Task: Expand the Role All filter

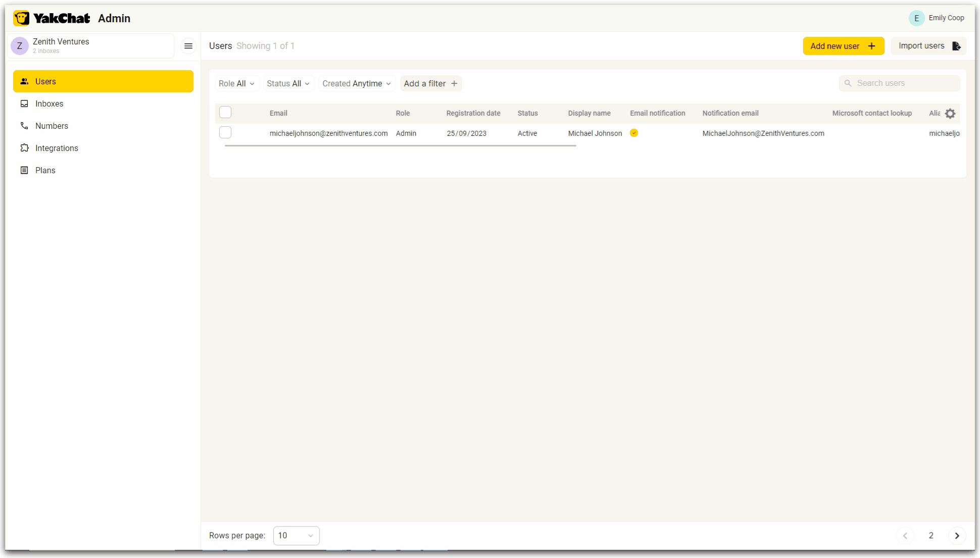Action: (236, 84)
